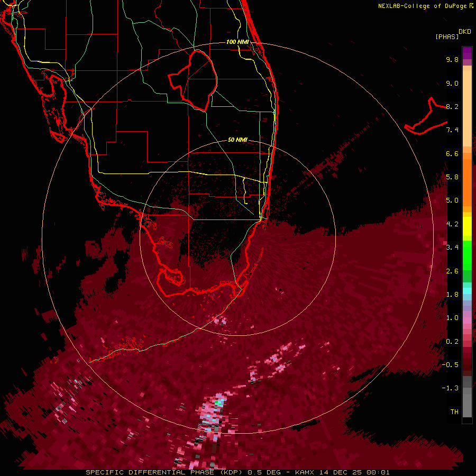The height and width of the screenshot is (476, 476).
Task: Select the 3.4 scale value
Action: [x=452, y=248]
